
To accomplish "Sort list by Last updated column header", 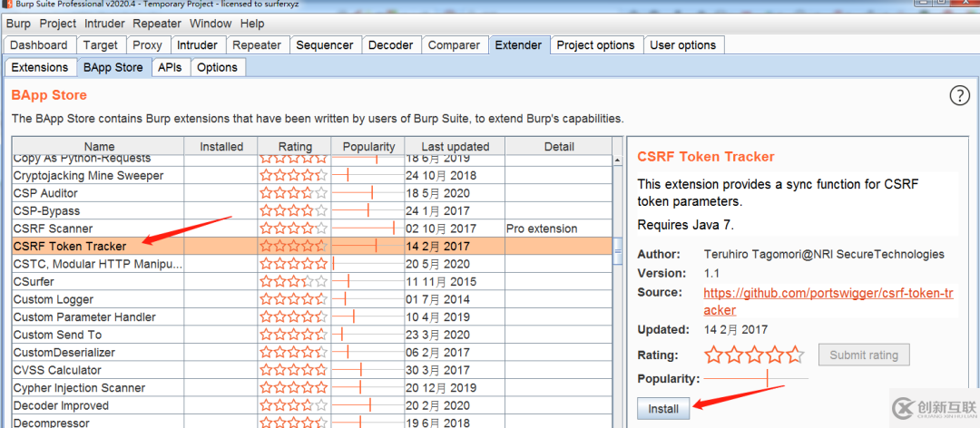I will click(x=455, y=146).
